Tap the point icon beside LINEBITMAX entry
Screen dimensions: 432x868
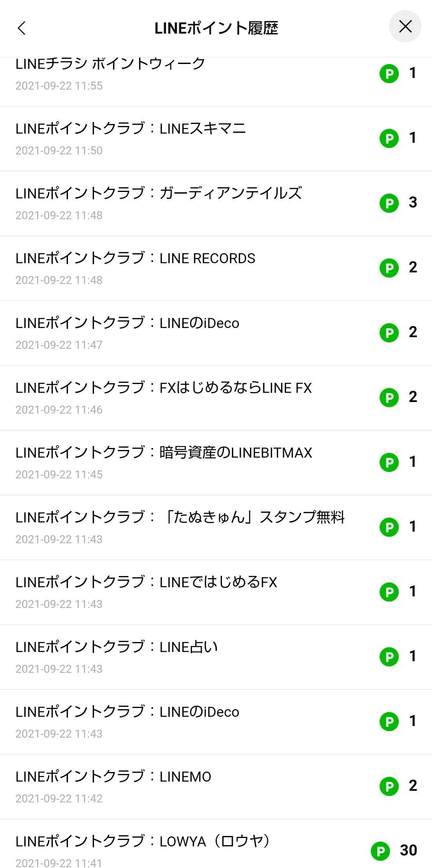[x=389, y=462]
